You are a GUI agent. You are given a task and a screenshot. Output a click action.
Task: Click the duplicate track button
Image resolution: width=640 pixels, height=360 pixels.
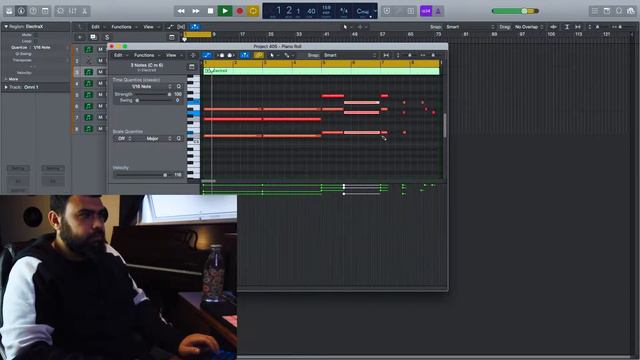93,37
